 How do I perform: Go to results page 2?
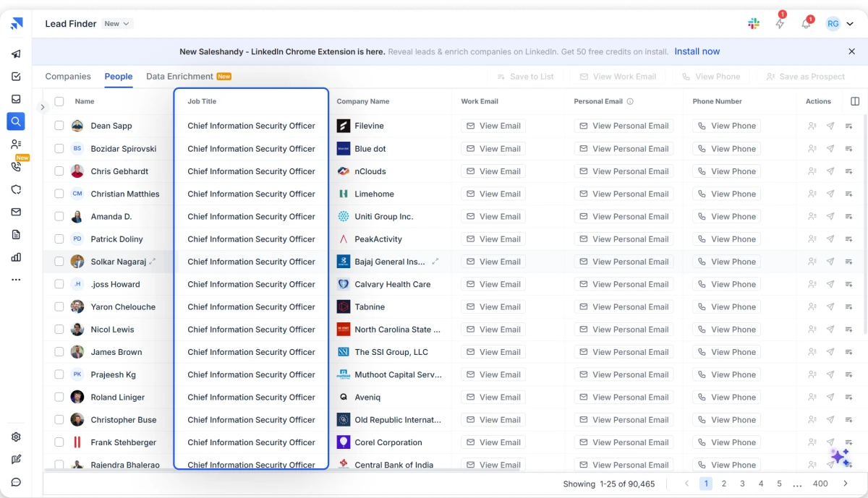724,484
